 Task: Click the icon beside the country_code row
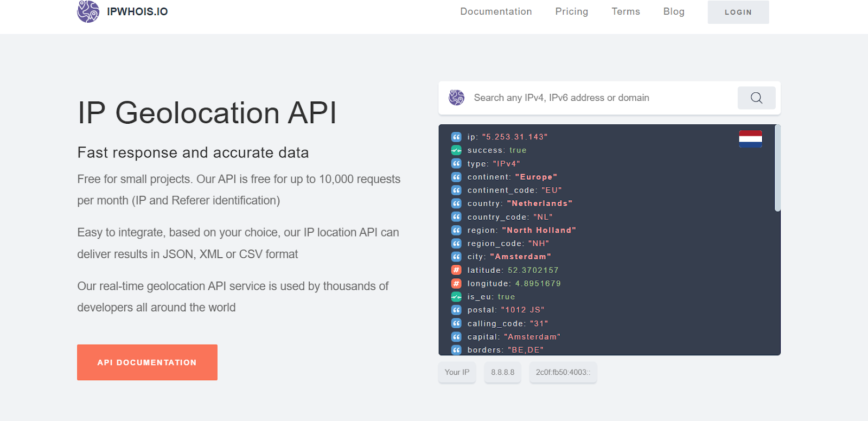point(456,216)
